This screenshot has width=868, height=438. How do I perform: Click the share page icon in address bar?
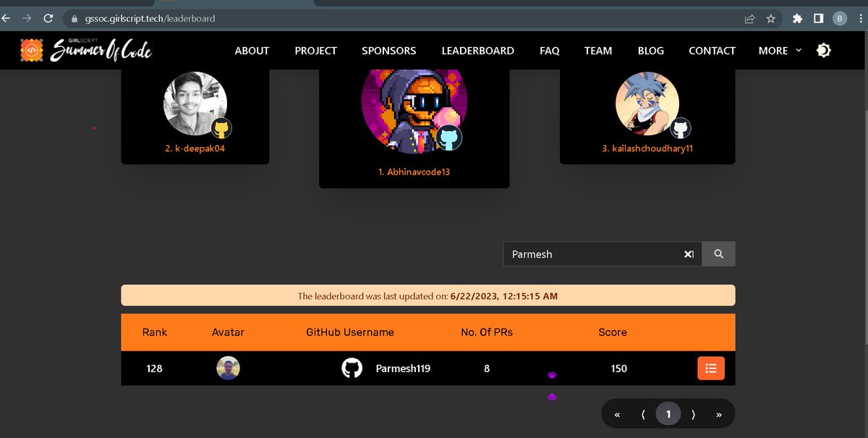(750, 19)
